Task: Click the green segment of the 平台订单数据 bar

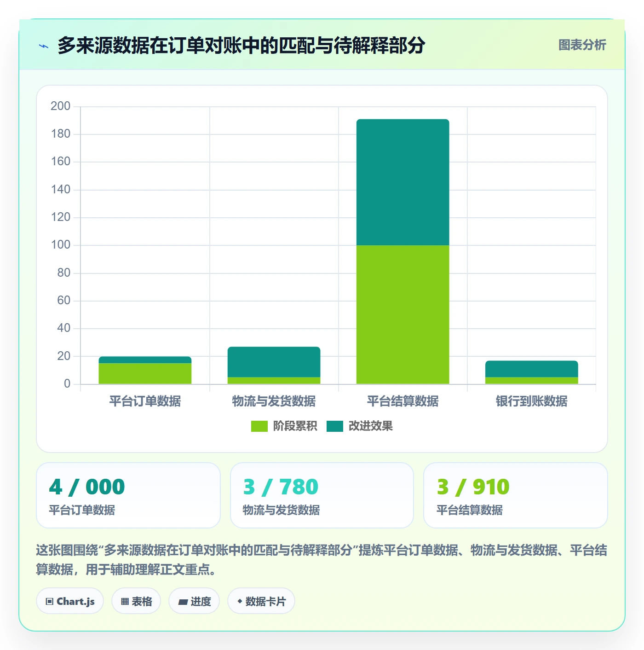Action: click(x=145, y=373)
